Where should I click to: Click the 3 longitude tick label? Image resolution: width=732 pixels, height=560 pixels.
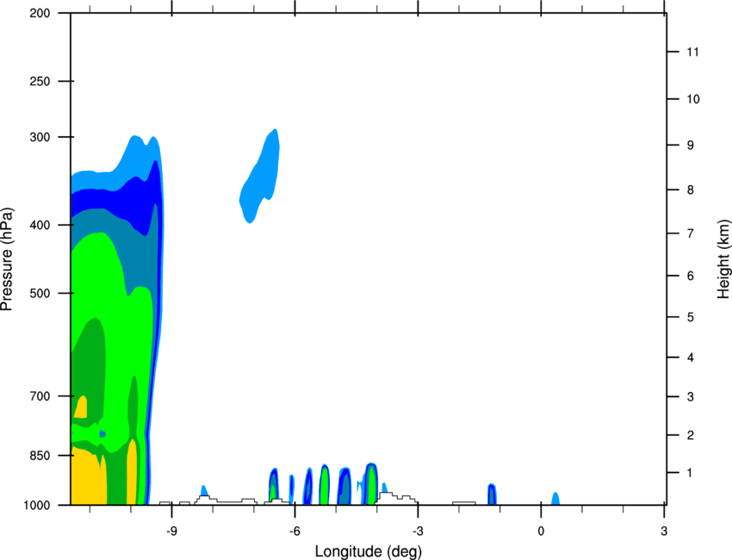(664, 531)
